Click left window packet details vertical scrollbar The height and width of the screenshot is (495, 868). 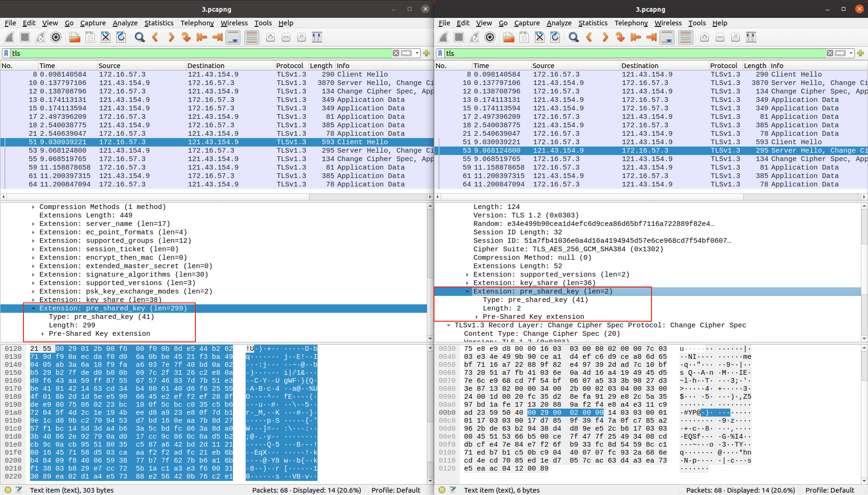click(430, 272)
